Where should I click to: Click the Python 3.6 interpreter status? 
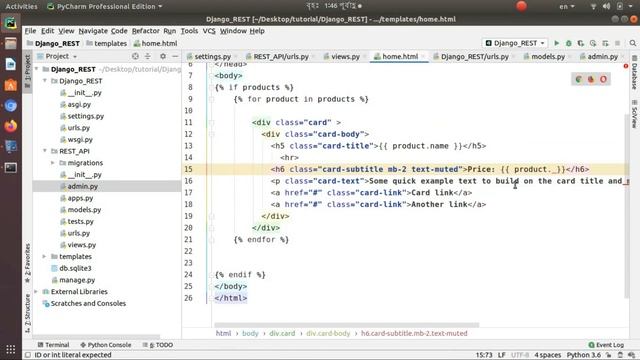tap(584, 355)
